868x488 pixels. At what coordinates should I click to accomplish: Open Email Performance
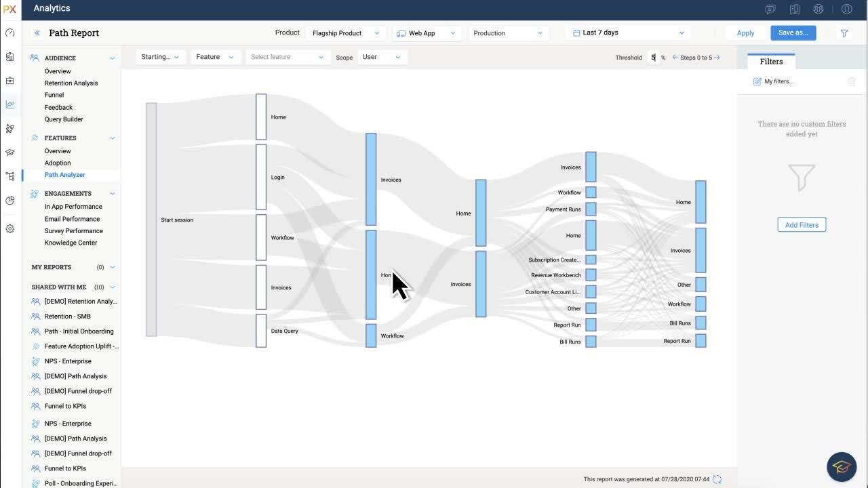click(x=72, y=219)
